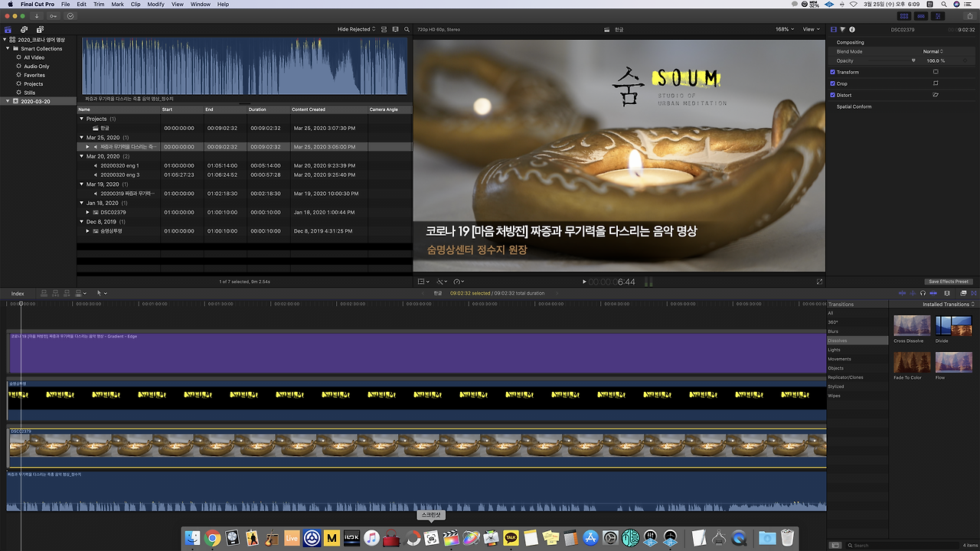Open the viewer zoom 168% dropdown
The image size is (980, 551).
coord(784,29)
